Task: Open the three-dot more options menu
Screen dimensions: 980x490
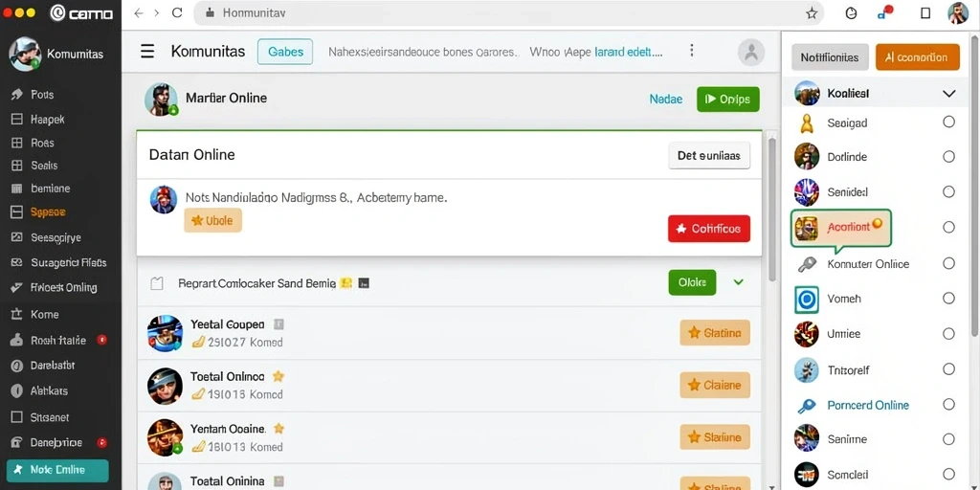Action: 691,51
